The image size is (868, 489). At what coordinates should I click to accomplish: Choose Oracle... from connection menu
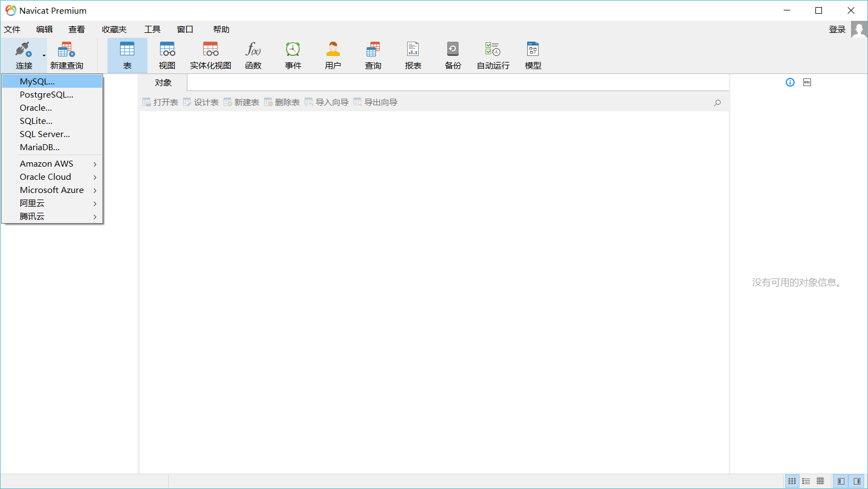(52, 107)
